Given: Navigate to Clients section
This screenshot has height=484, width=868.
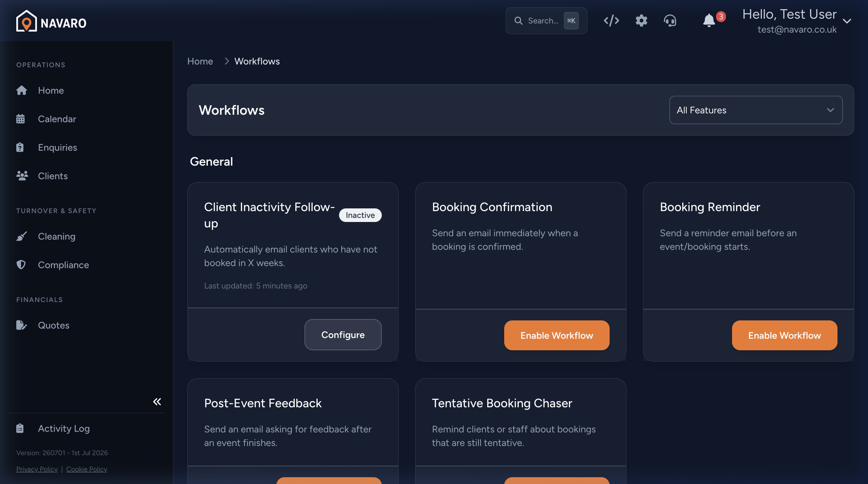Looking at the screenshot, I should (x=53, y=176).
